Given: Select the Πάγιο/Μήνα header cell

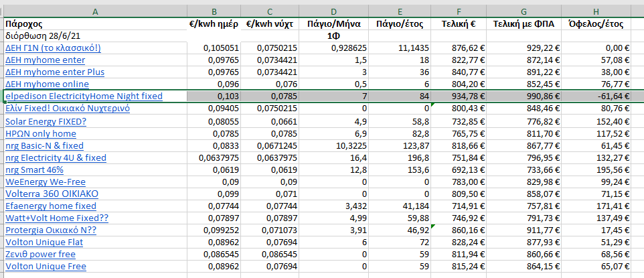Looking at the screenshot, I should [334, 24].
